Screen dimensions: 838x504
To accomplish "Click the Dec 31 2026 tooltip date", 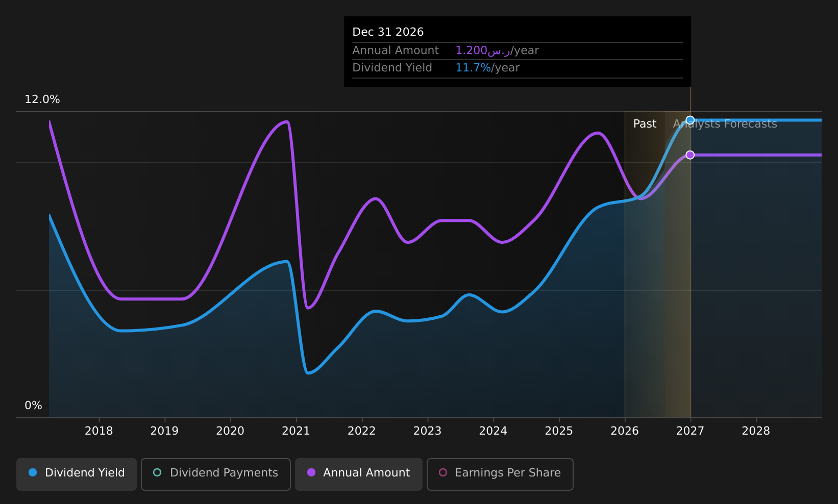I will pos(388,32).
